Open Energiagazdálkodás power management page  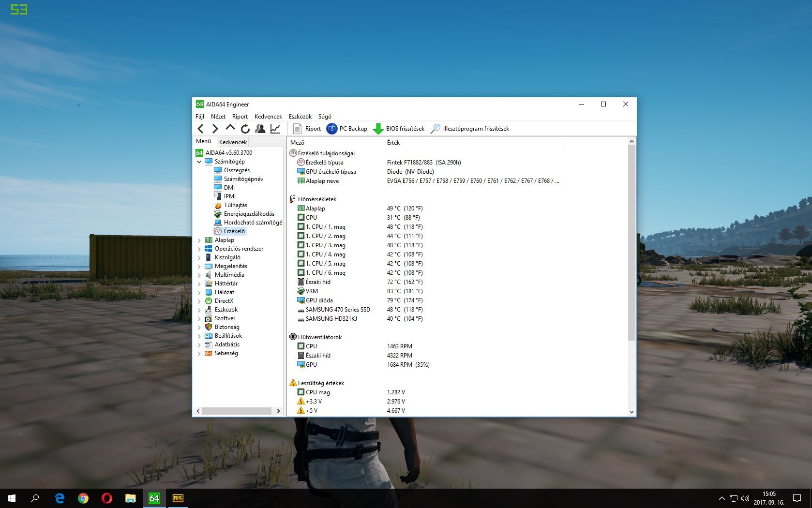244,214
